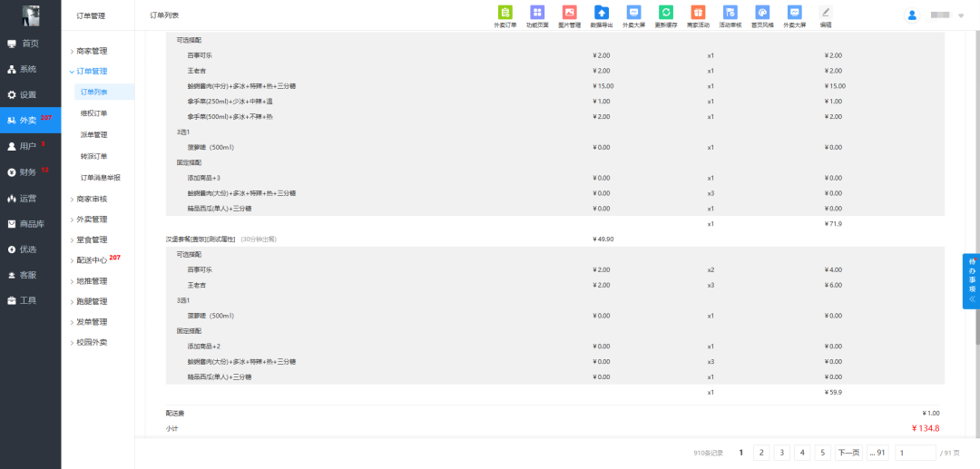Image resolution: width=980 pixels, height=469 pixels.
Task: Click the 编辑 pencil icon
Action: [825, 14]
